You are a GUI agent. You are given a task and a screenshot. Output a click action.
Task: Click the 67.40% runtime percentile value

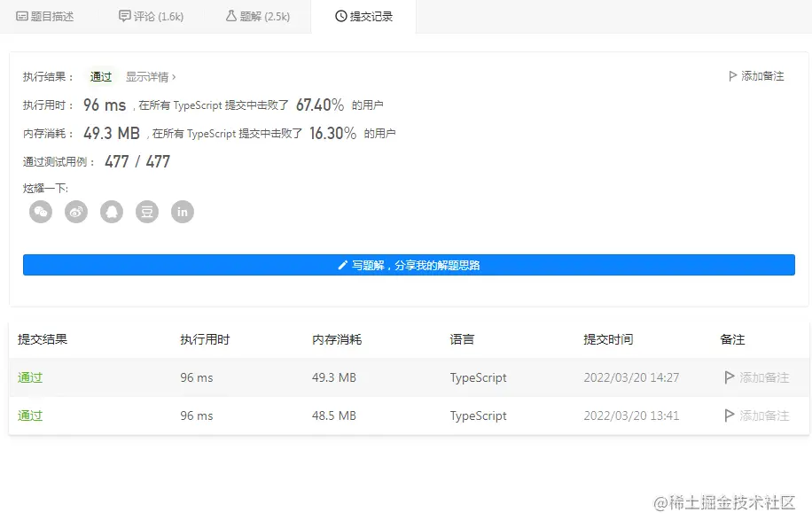coord(320,105)
